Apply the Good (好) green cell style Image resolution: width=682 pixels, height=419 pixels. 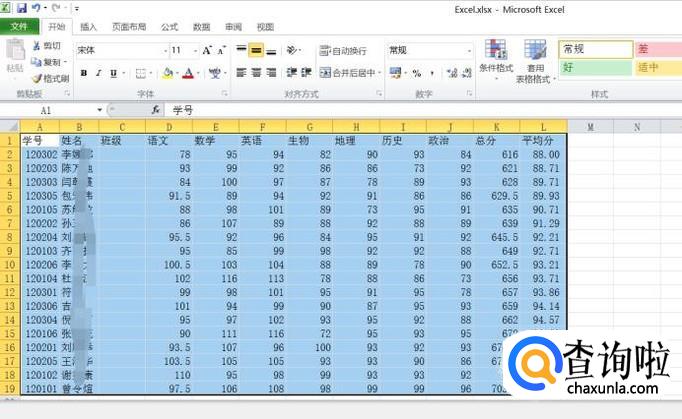tap(595, 67)
